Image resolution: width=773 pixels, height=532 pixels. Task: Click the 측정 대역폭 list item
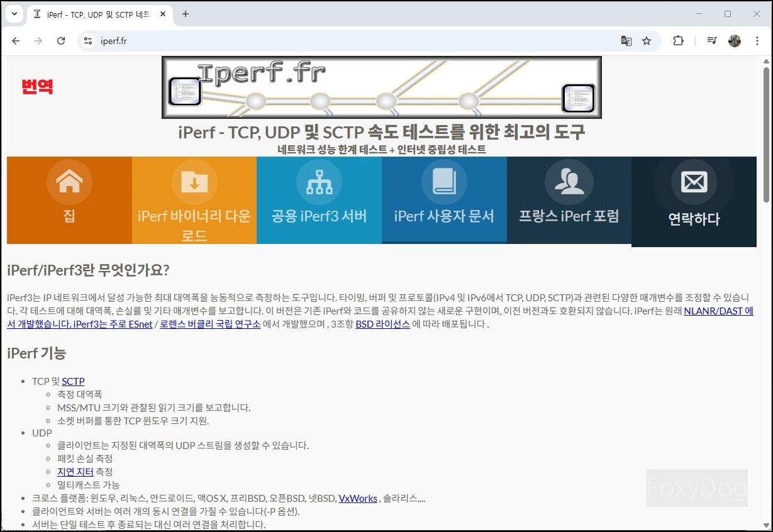(80, 394)
